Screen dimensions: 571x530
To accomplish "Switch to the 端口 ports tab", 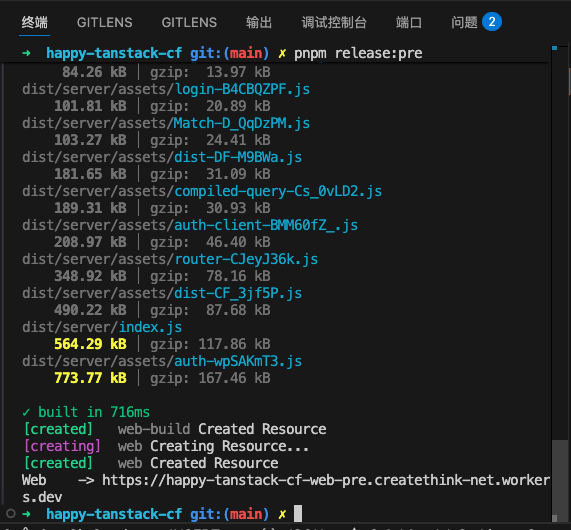I will [409, 23].
